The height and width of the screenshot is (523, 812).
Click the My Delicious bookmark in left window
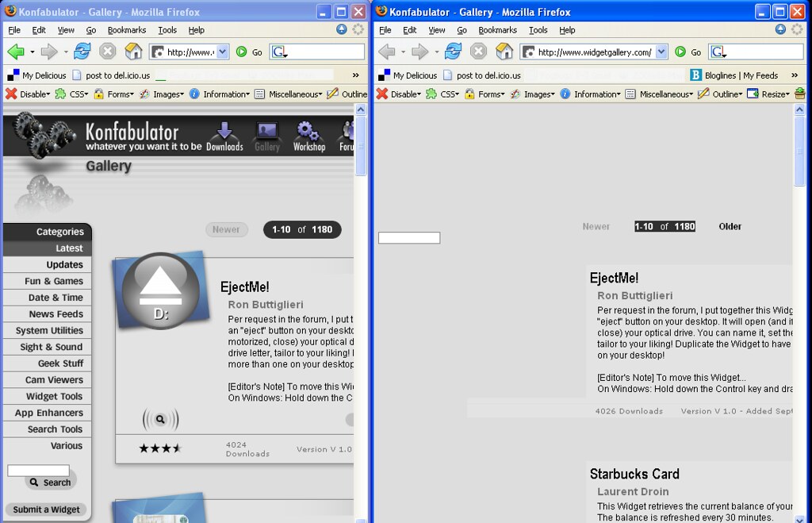click(36, 75)
